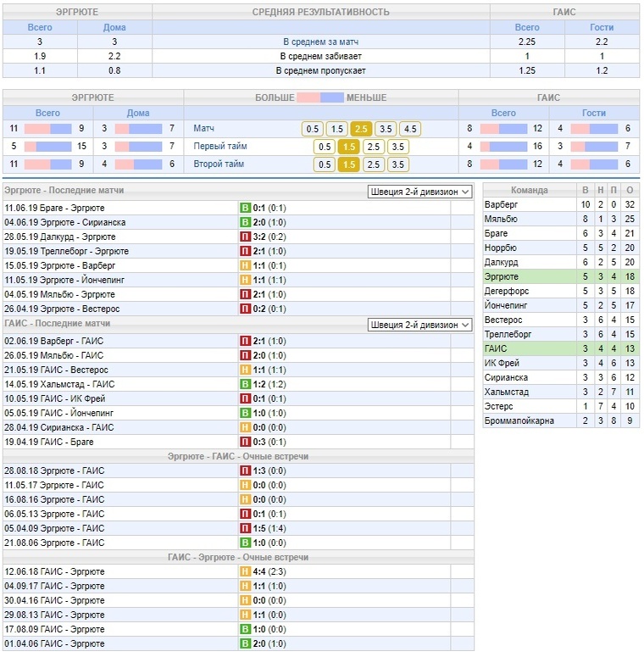The width and height of the screenshot is (644, 657).
Task: Select highlighted 1.5 in Второй тайм row
Action: click(349, 164)
